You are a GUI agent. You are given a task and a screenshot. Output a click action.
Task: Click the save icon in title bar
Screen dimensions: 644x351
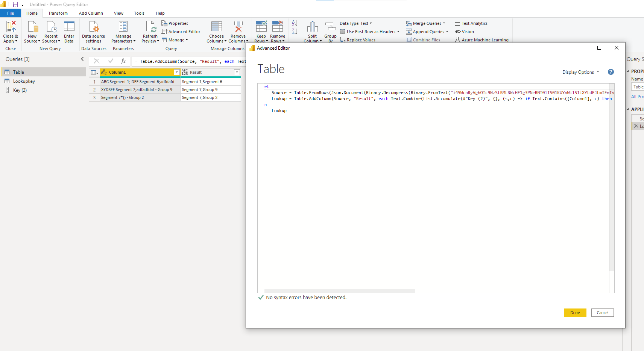click(15, 5)
